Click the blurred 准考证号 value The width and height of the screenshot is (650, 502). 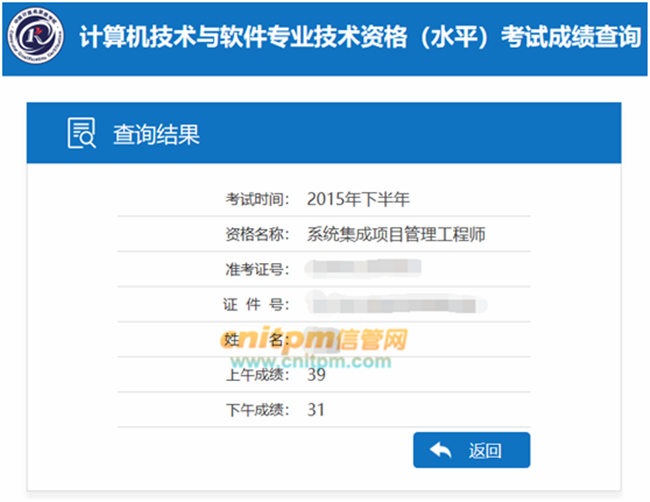364,268
